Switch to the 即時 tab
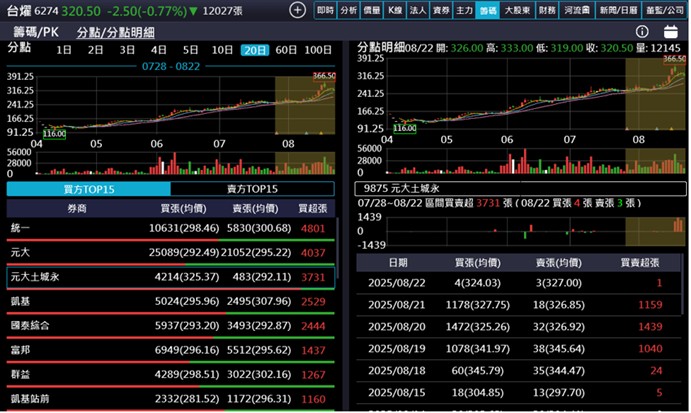691x413 pixels. pos(325,10)
